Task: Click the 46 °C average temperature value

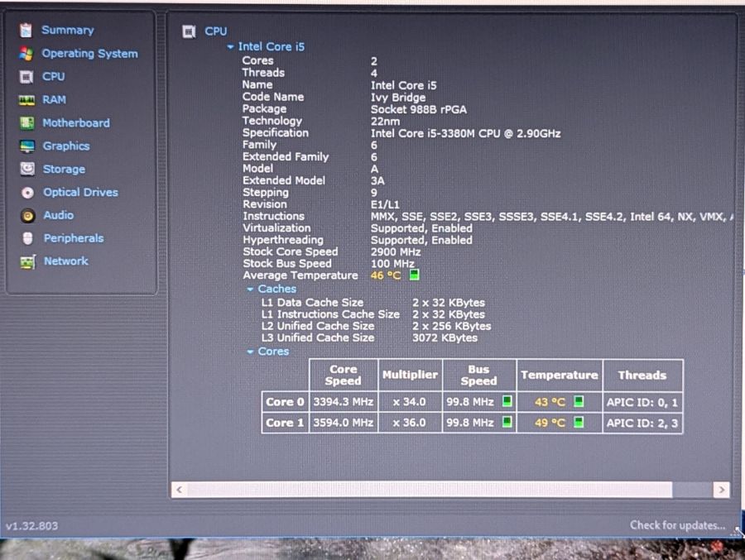Action: point(386,275)
